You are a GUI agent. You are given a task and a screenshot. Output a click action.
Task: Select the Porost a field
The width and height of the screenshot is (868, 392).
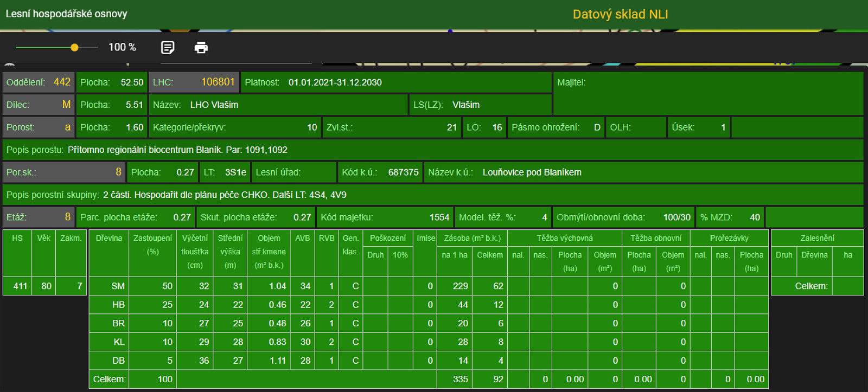click(39, 127)
